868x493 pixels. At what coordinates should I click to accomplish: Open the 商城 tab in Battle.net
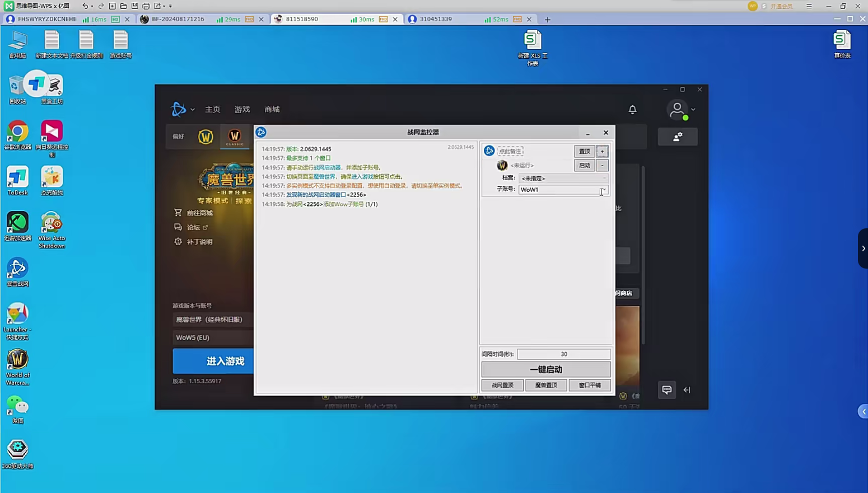pos(272,109)
